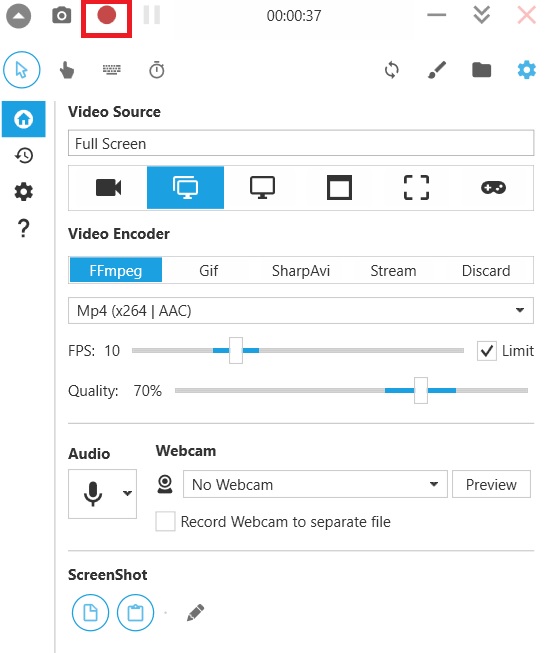Open the sidebar settings gear tab
546x653 pixels.
(24, 192)
